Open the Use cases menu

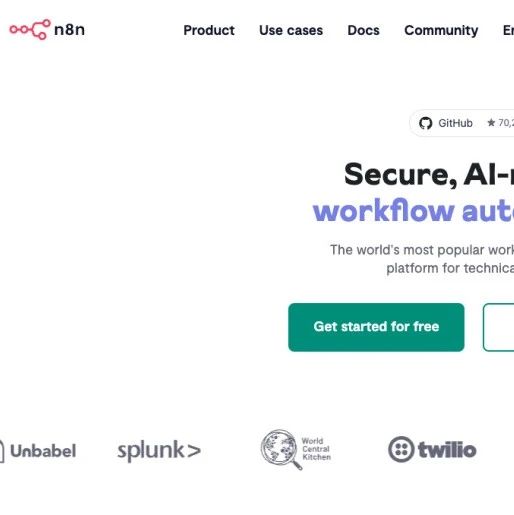click(291, 30)
